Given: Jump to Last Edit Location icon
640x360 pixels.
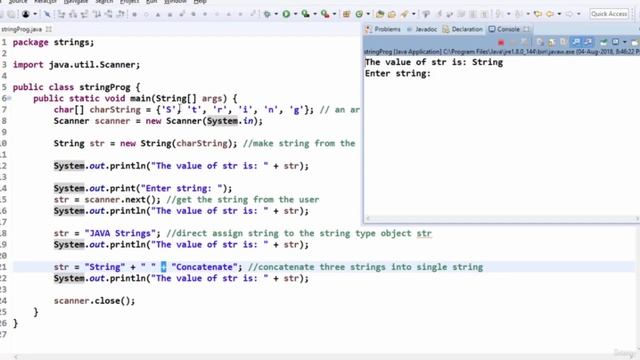Looking at the screenshot, I should [x=538, y=14].
